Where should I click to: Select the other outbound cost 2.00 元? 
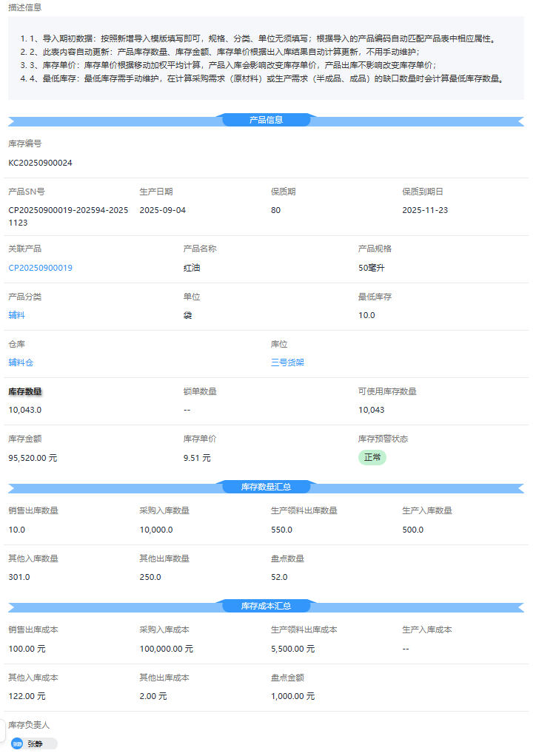click(153, 696)
